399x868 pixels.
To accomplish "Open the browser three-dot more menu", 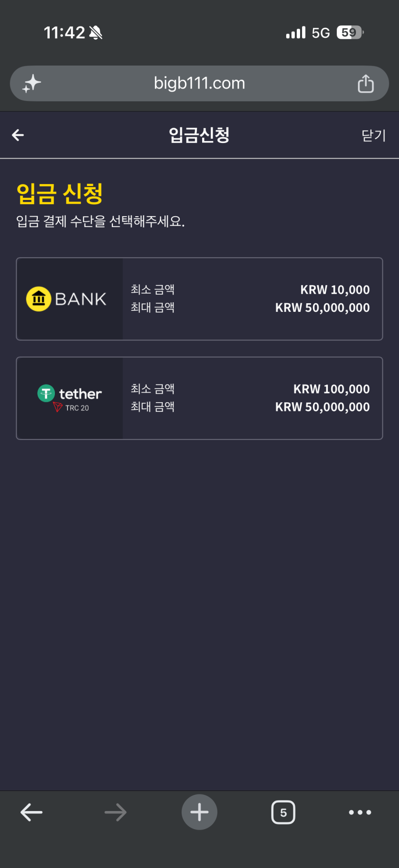I will tap(360, 812).
